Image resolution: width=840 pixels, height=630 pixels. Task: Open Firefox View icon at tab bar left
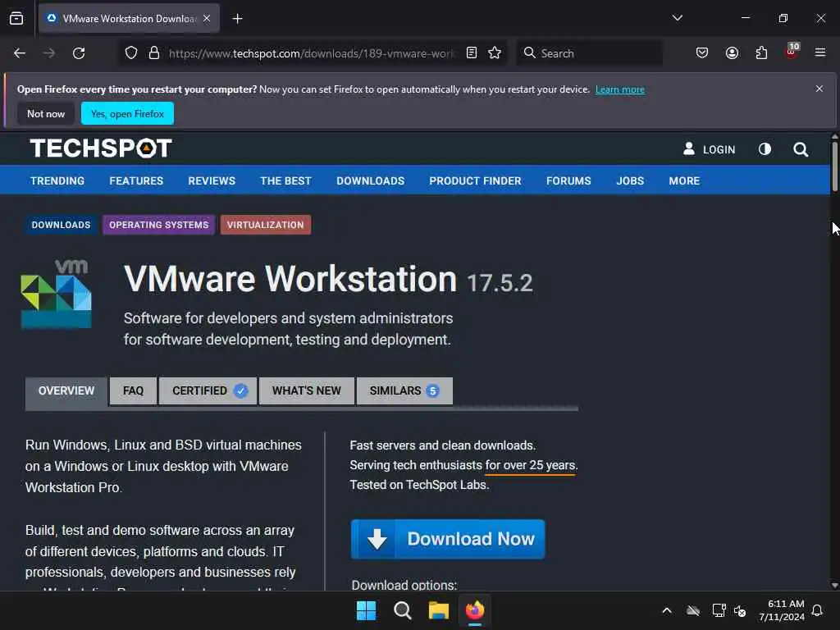pyautogui.click(x=16, y=18)
